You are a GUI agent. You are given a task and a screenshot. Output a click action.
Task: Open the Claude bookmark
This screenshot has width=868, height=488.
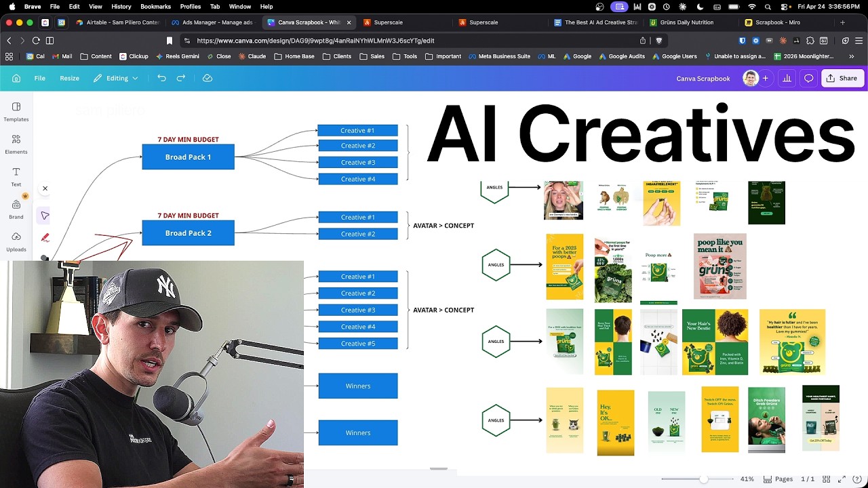[252, 56]
